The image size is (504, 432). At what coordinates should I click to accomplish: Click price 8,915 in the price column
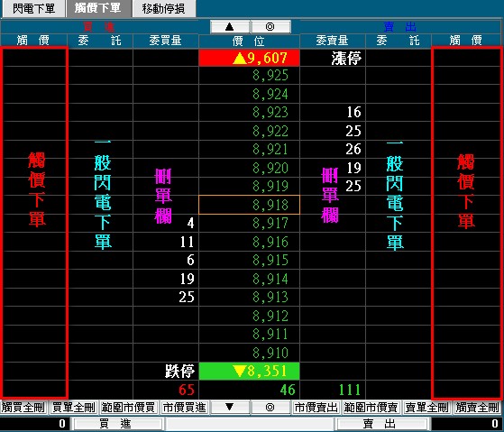tap(249, 260)
